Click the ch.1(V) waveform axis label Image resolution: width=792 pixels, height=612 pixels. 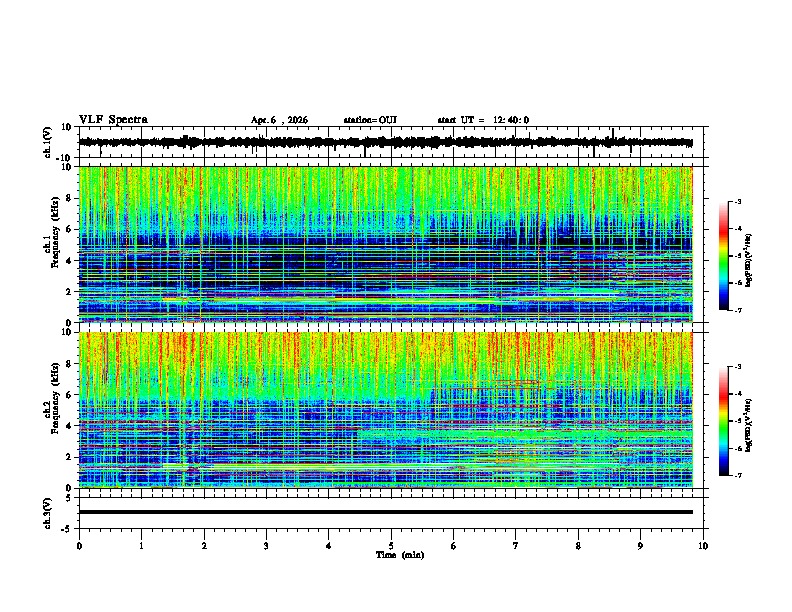(48, 142)
